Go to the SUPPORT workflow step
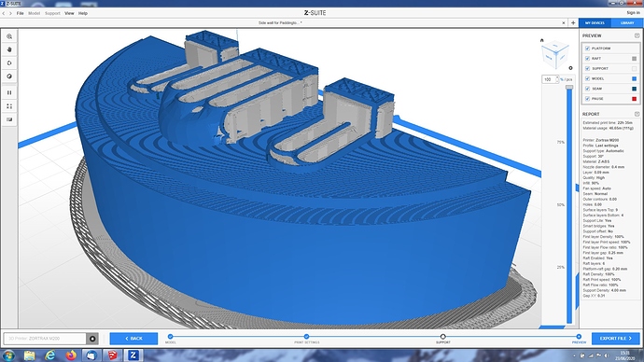 [x=442, y=337]
